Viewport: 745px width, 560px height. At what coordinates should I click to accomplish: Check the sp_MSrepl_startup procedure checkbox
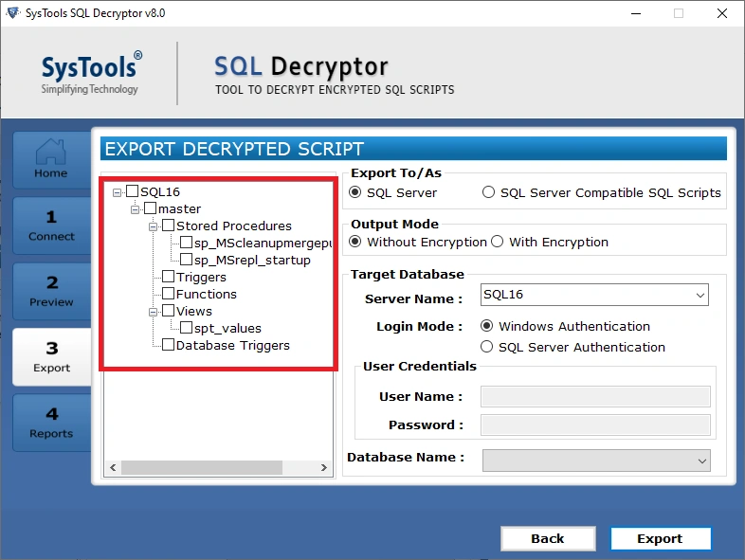point(186,260)
